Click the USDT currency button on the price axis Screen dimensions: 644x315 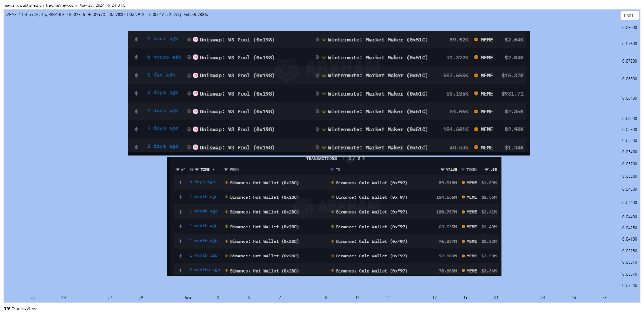pos(629,15)
